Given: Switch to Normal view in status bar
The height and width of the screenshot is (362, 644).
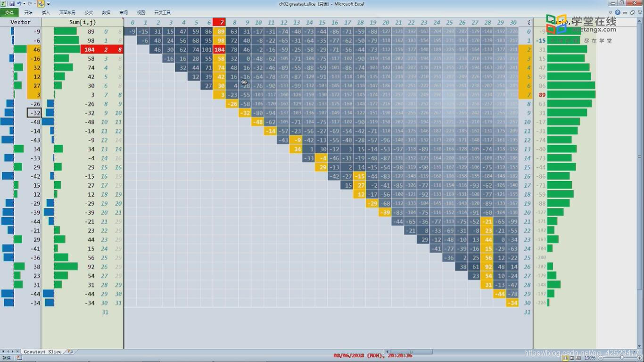Looking at the screenshot, I should (566, 358).
